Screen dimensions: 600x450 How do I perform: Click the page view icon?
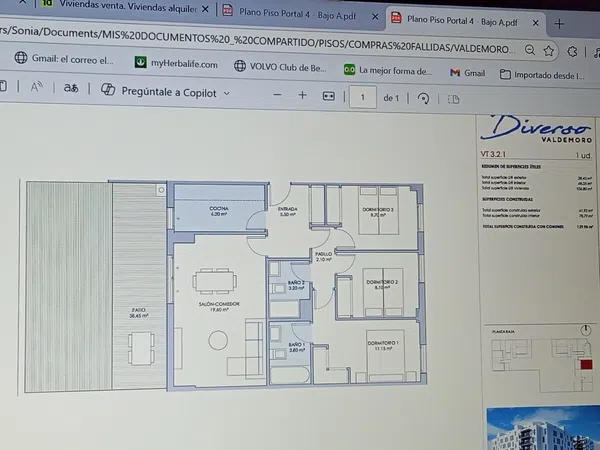[453, 99]
